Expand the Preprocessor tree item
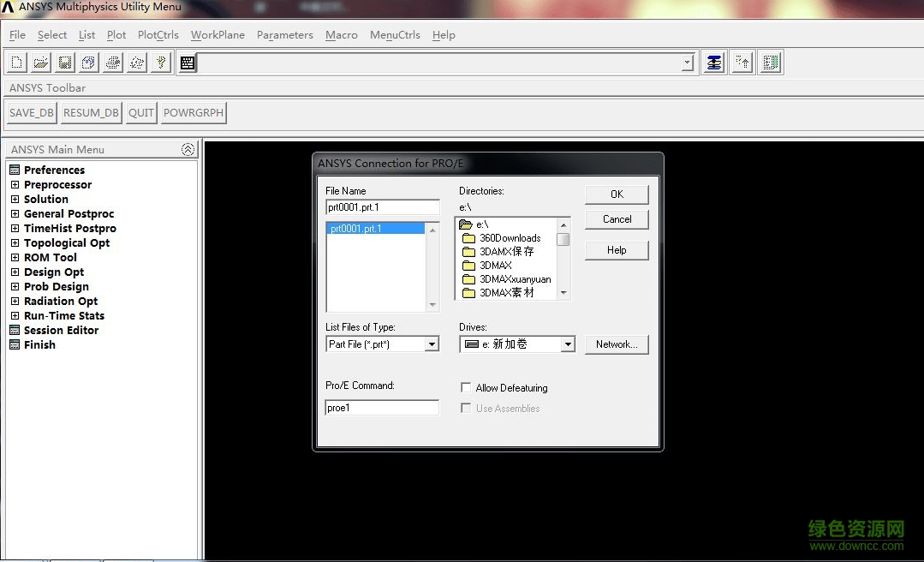 pos(14,184)
